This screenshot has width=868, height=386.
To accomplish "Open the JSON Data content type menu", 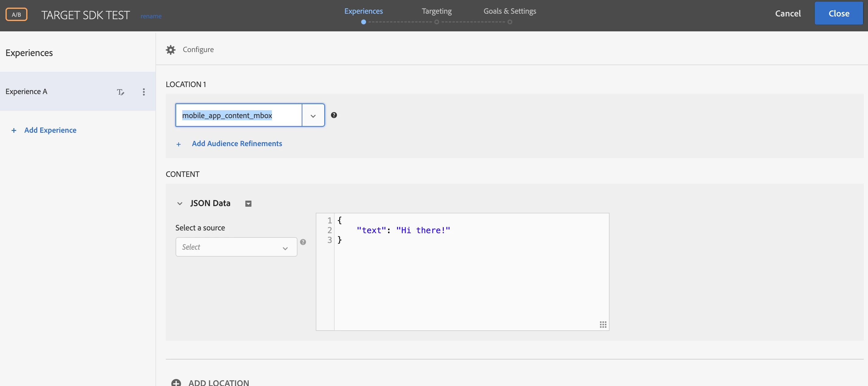I will (x=248, y=204).
